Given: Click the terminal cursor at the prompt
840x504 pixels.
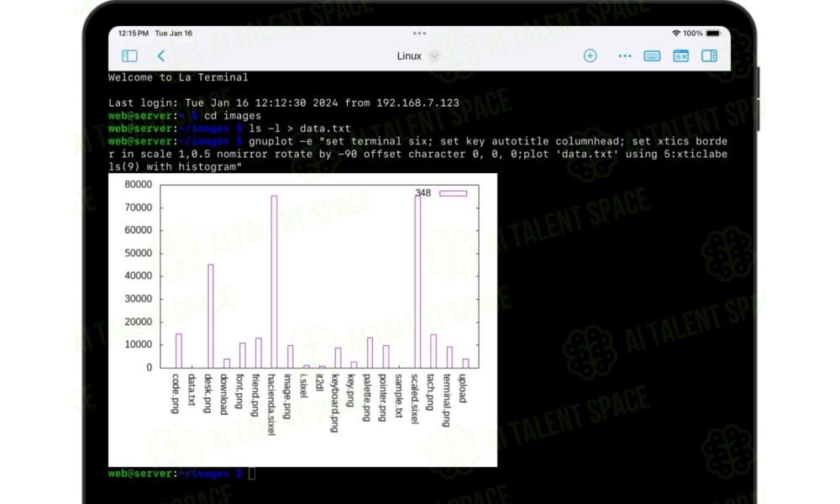Looking at the screenshot, I should 252,474.
